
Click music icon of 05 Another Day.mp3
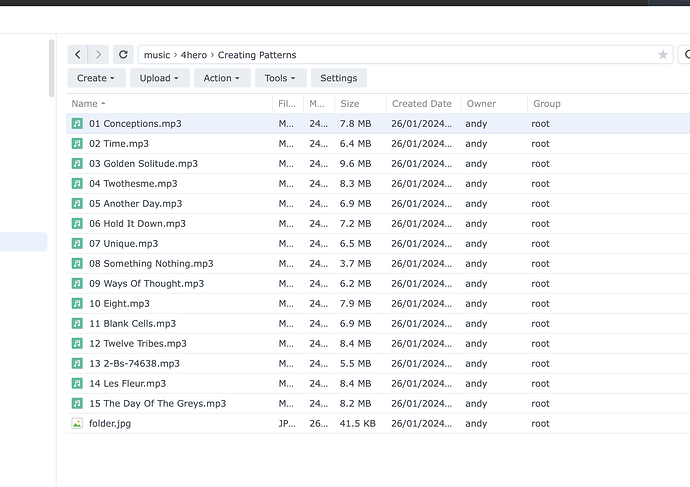click(77, 204)
